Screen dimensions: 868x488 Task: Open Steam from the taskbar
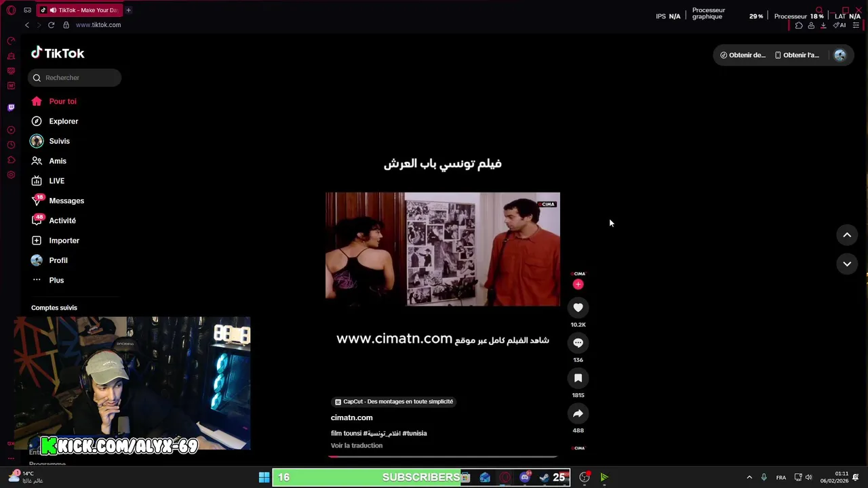[x=544, y=477]
